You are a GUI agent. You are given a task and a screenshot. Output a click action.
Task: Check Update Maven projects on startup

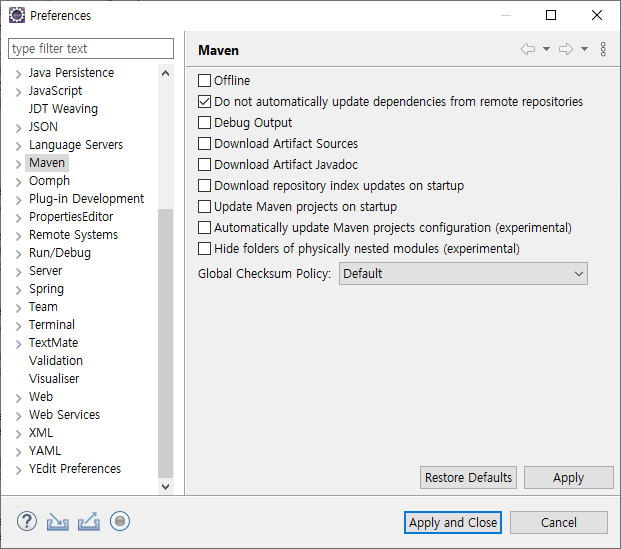click(204, 206)
